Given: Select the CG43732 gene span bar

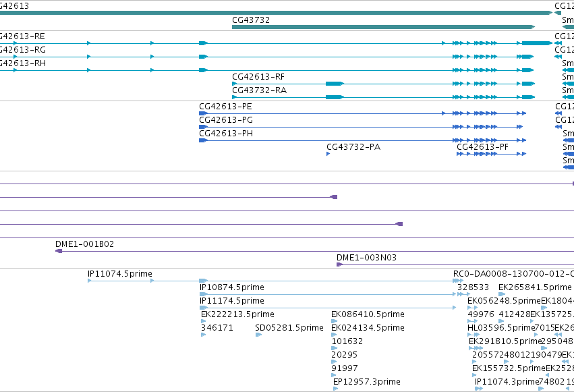Looking at the screenshot, I should (383, 27).
